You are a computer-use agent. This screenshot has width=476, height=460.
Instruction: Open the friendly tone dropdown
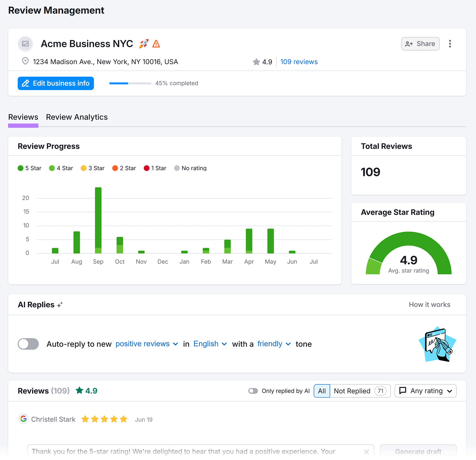click(274, 344)
